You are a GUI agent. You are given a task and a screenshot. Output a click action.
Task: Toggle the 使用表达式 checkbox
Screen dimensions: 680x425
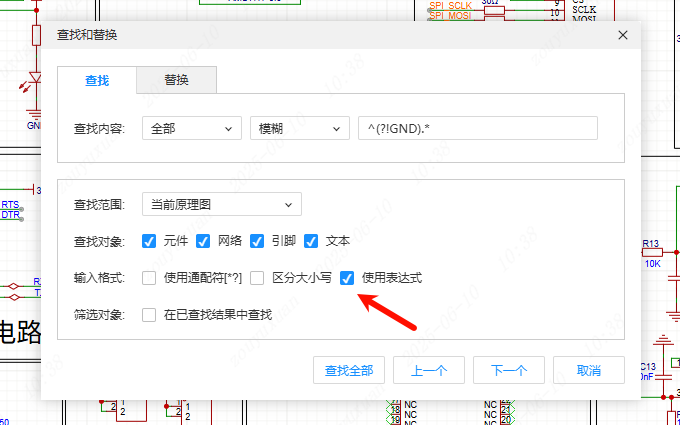348,278
